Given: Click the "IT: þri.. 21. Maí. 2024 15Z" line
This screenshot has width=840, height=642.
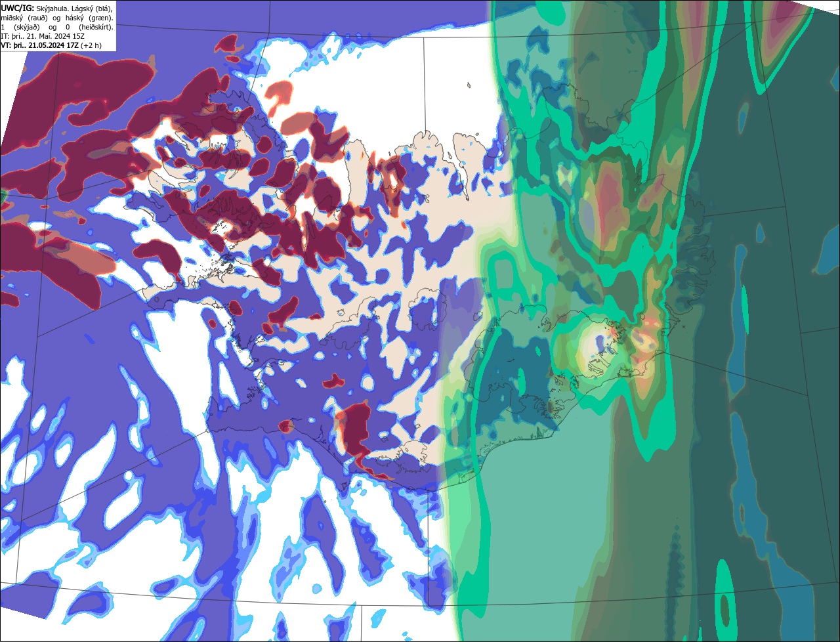Looking at the screenshot, I should [43, 37].
